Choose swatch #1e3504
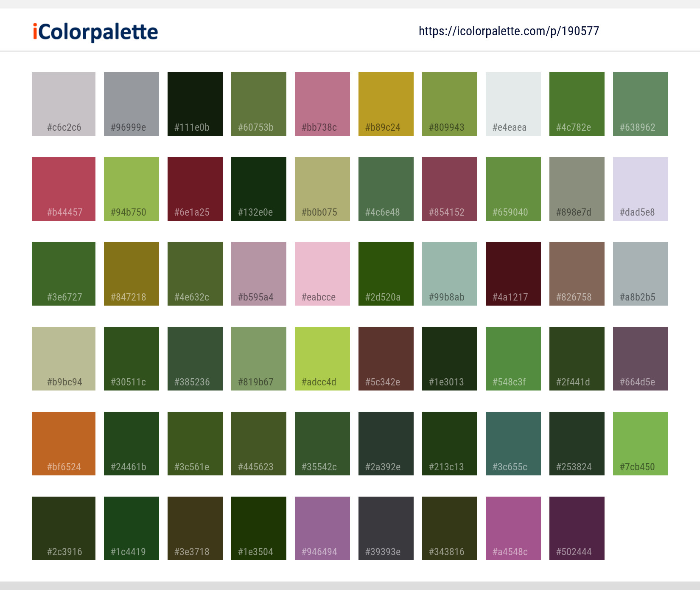Viewport: 700px width, 590px height. (259, 528)
